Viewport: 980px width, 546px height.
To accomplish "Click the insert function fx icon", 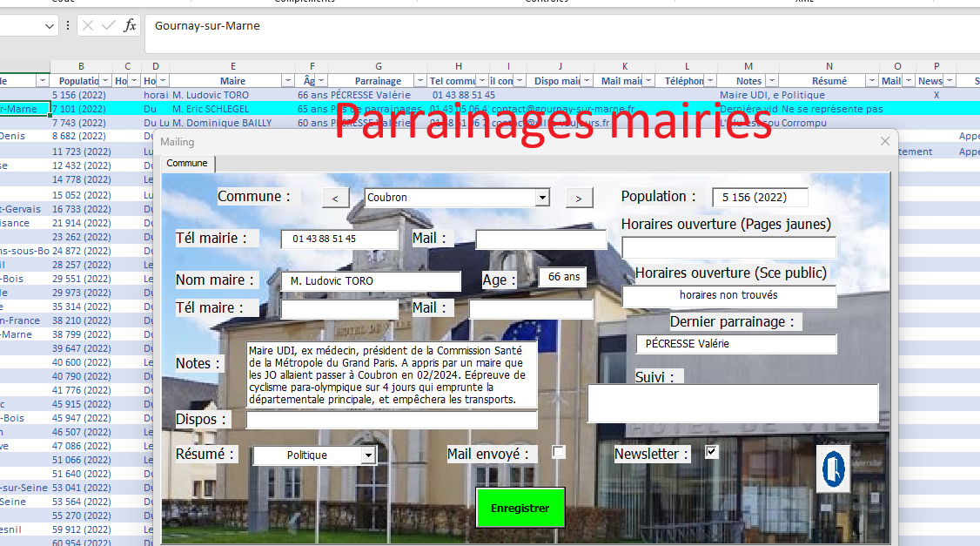I will [130, 25].
